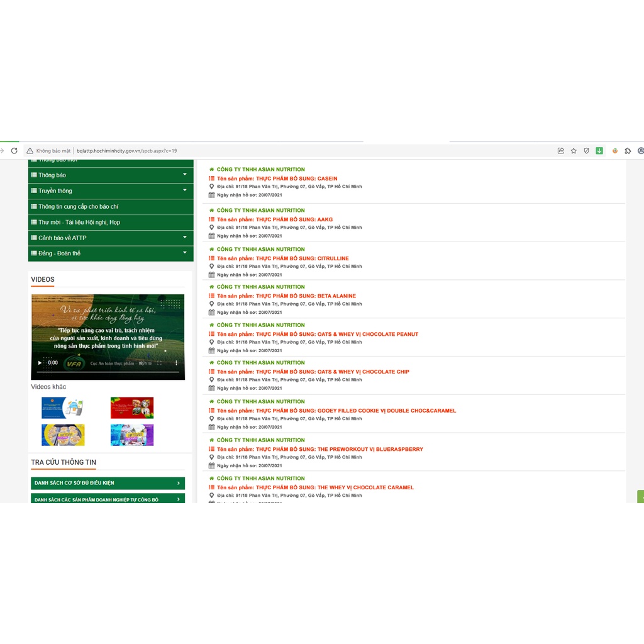Click location pin under GOOEY FILLED COOKIE product
This screenshot has width=644, height=644.
[211, 418]
